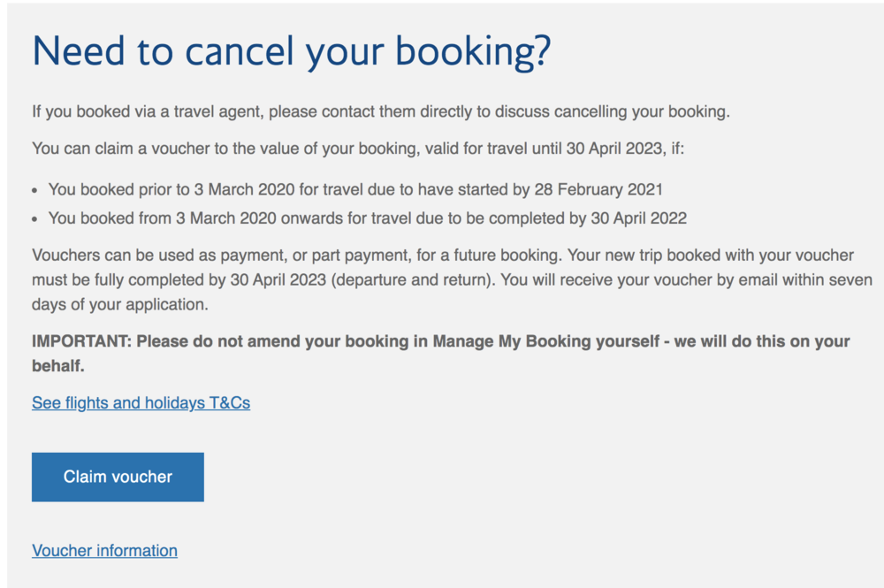Image resolution: width=884 pixels, height=588 pixels.
Task: Select the 'booked prior to 3 March 2020' bullet text
Action: click(x=355, y=189)
